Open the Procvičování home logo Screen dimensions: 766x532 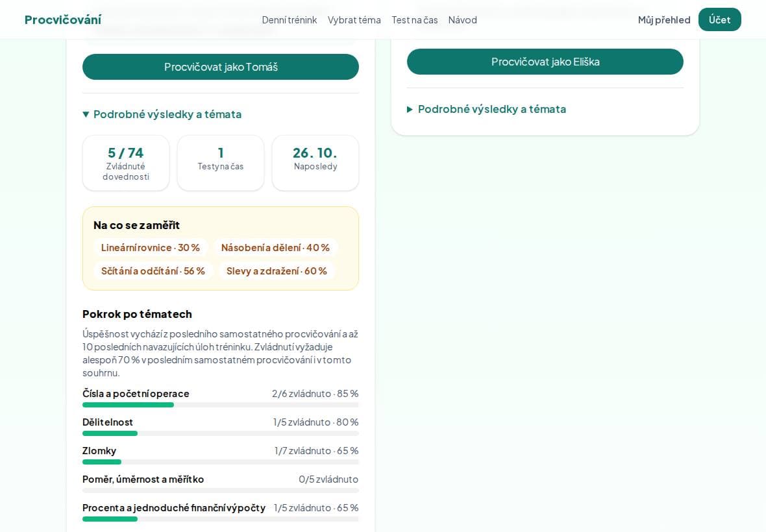pyautogui.click(x=62, y=19)
